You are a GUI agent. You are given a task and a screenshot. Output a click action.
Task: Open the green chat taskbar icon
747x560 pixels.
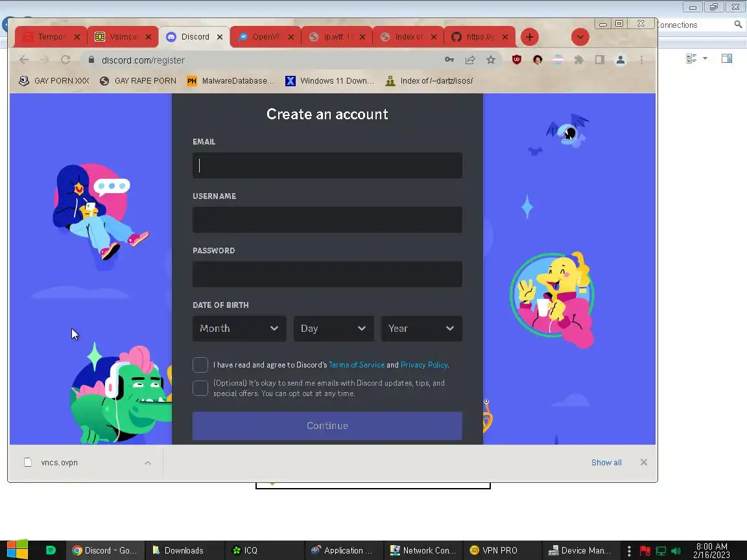(x=51, y=550)
